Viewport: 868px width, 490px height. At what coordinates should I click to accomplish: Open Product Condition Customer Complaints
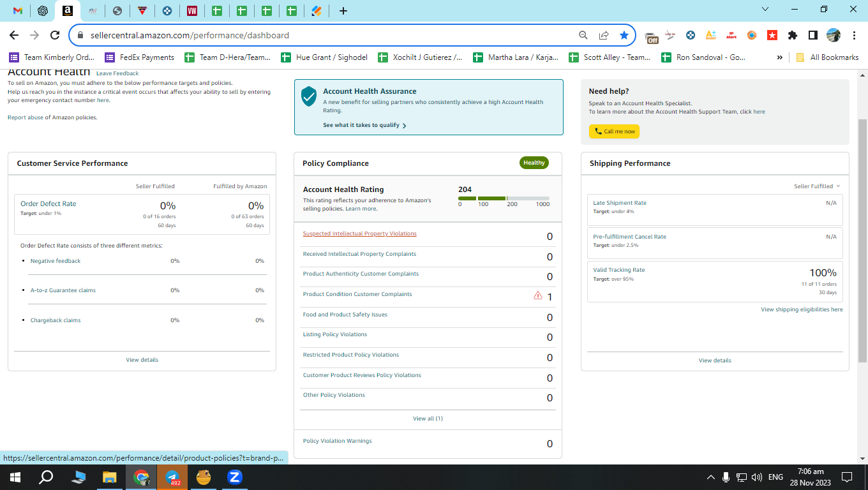[x=357, y=294]
